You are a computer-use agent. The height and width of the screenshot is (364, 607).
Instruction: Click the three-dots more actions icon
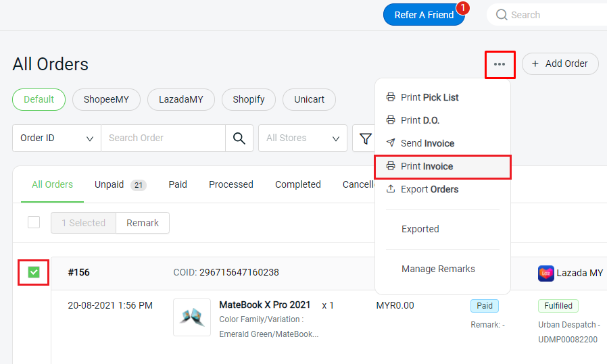(x=500, y=64)
